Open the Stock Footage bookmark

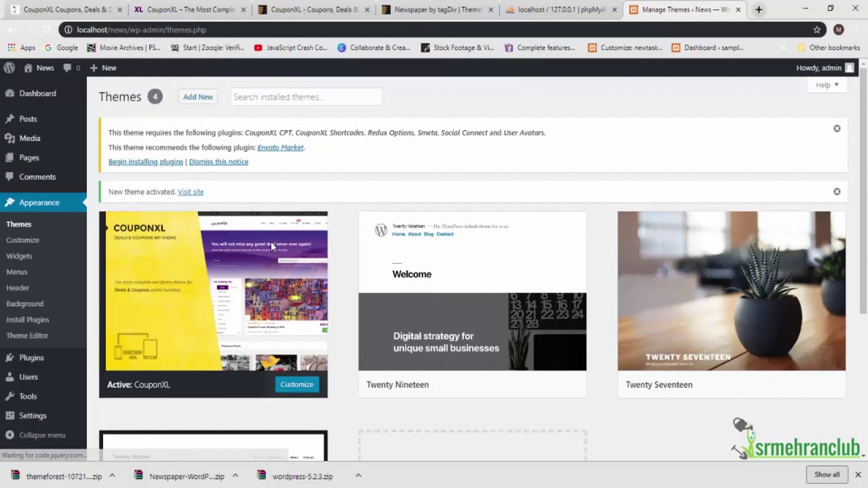(458, 48)
